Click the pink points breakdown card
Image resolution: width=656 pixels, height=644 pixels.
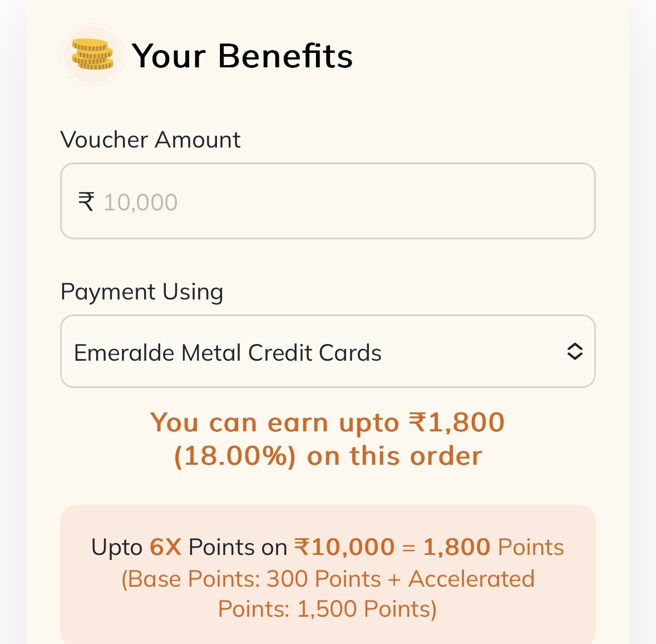pyautogui.click(x=328, y=574)
